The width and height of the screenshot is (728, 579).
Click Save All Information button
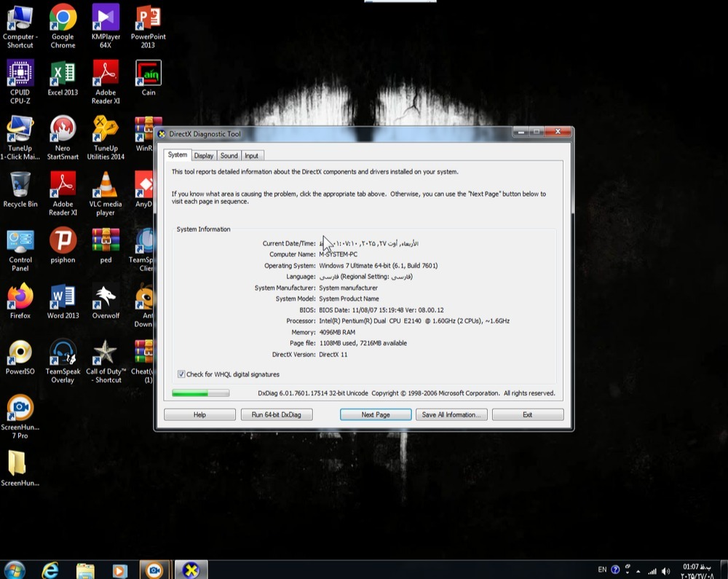(451, 414)
